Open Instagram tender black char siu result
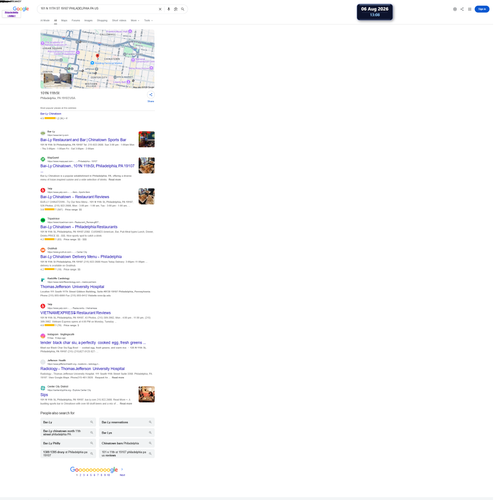The image size is (496, 500). click(x=93, y=342)
